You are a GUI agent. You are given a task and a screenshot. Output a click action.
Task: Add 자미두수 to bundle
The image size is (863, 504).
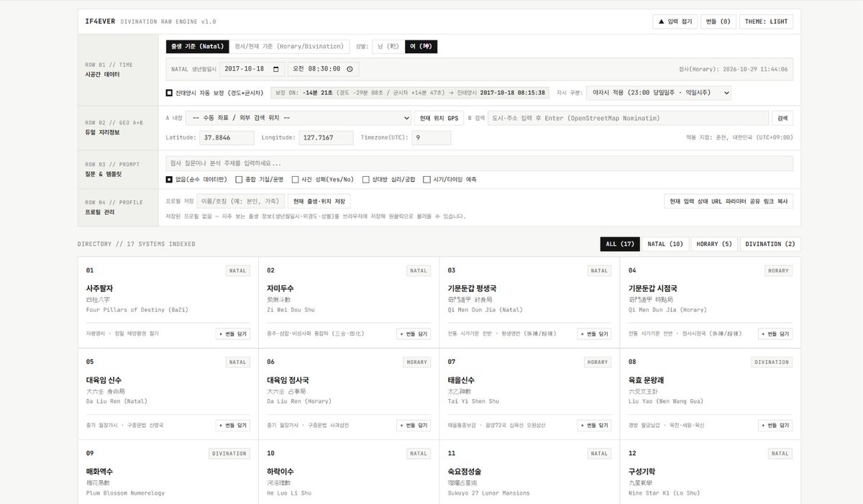click(x=414, y=334)
